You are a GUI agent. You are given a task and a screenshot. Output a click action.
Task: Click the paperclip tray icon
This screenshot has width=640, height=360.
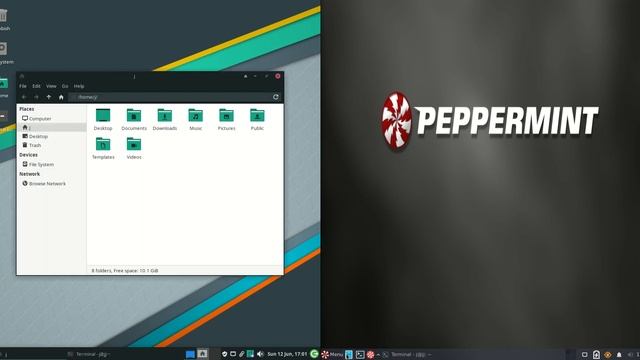pos(242,354)
